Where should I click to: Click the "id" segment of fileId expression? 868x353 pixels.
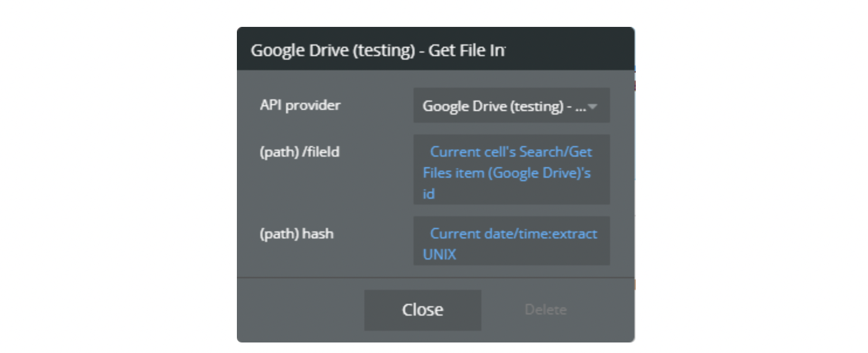pos(429,194)
